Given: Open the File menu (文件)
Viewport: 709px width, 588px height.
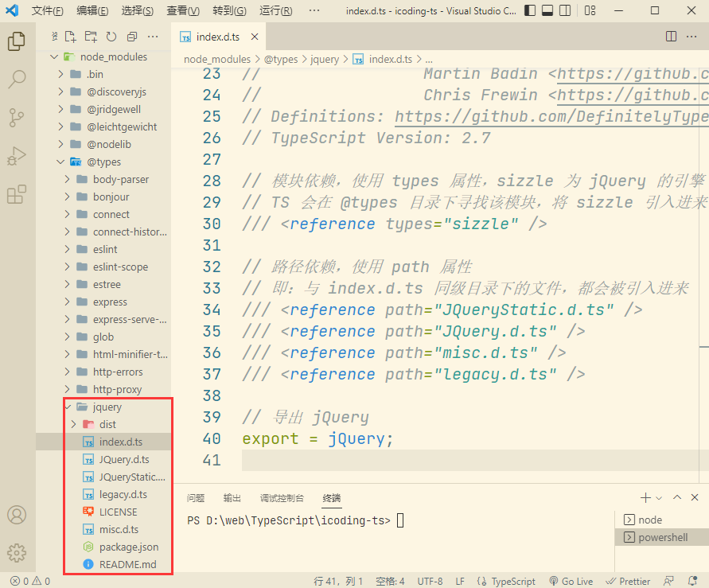Looking at the screenshot, I should coord(48,11).
